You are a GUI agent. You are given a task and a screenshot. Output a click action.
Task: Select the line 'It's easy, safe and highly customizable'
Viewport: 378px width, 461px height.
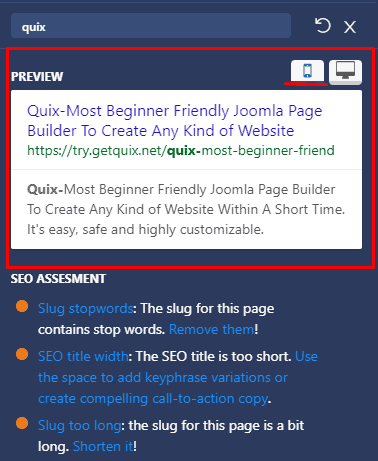click(145, 229)
